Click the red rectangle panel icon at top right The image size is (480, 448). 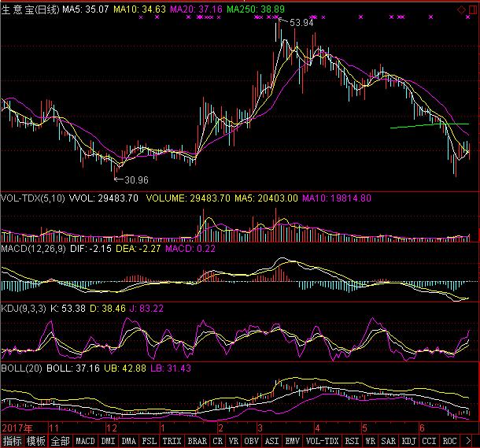click(x=473, y=10)
